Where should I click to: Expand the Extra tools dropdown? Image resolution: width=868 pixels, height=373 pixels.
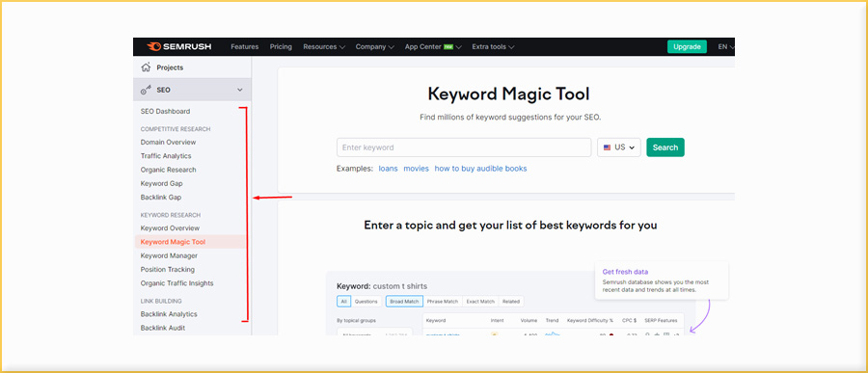493,47
